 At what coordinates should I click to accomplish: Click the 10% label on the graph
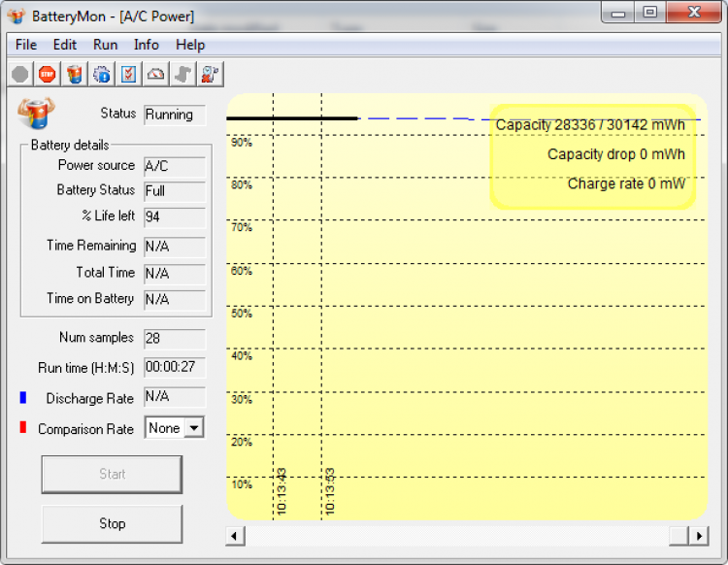tap(242, 484)
